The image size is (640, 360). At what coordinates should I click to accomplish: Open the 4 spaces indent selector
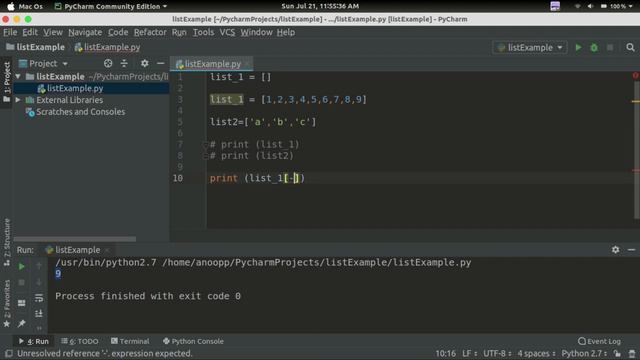pyautogui.click(x=536, y=353)
